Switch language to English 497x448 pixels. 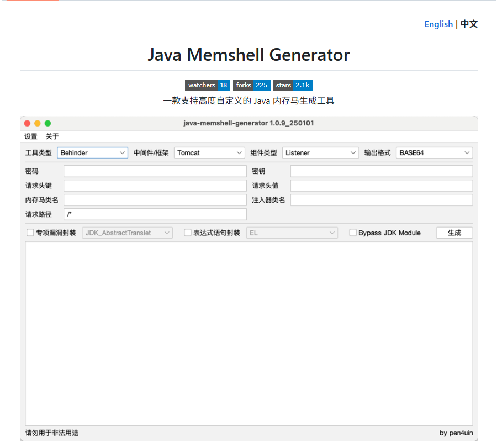pyautogui.click(x=438, y=24)
